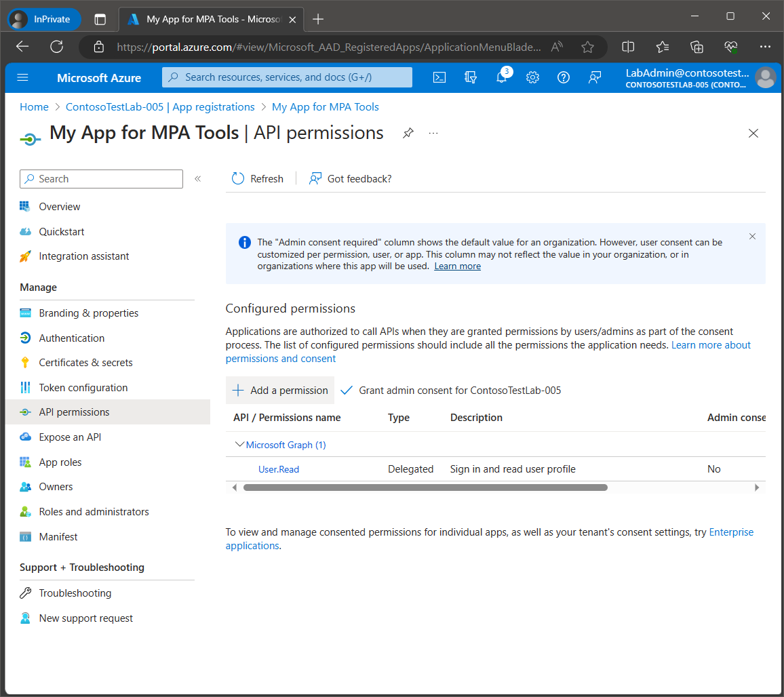Open Azure Cloud Shell icon
The image size is (784, 697).
click(439, 77)
